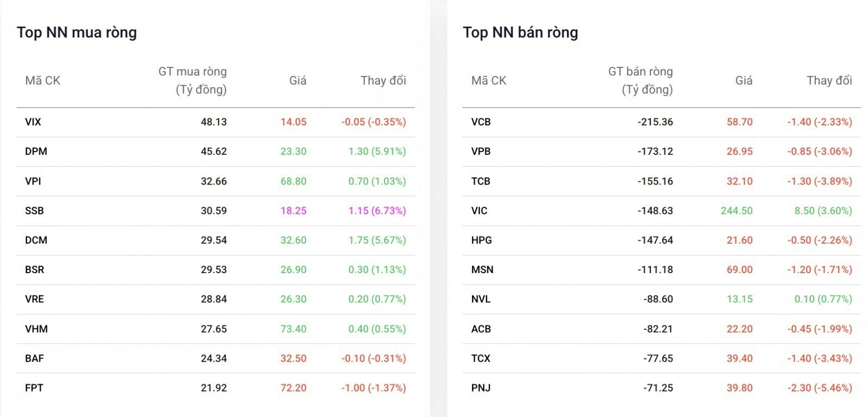Viewport: 868px width, 417px height.
Task: Click the BSR stock code
Action: point(34,270)
